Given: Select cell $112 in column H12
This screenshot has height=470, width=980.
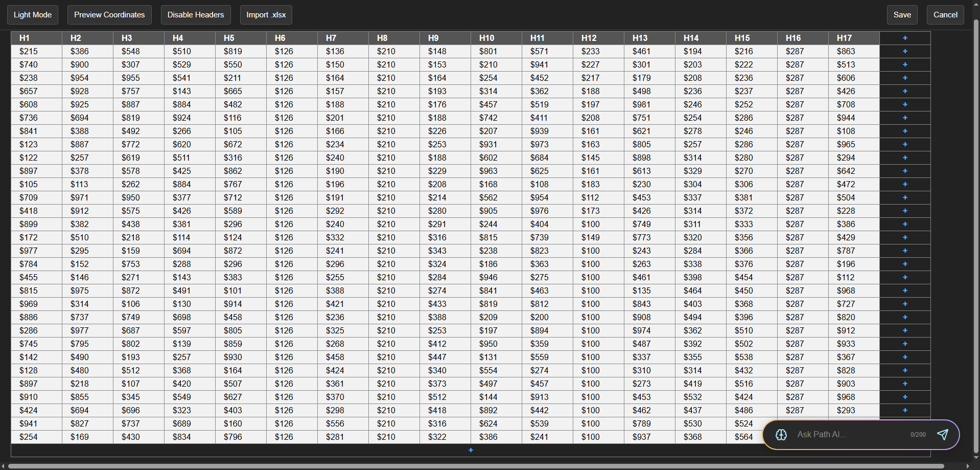Looking at the screenshot, I should pos(599,197).
